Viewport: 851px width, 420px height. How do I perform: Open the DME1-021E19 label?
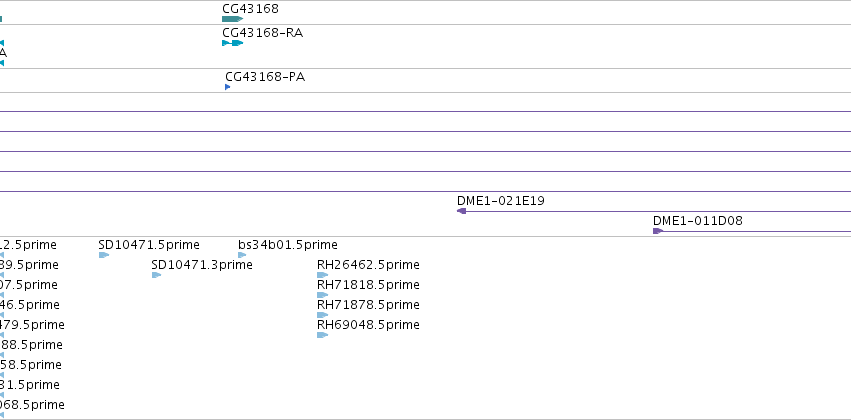[501, 201]
